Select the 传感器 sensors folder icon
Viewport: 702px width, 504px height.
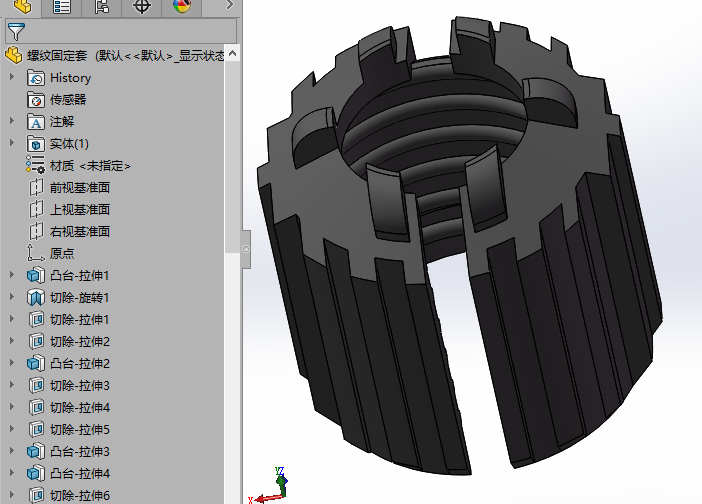coord(36,100)
